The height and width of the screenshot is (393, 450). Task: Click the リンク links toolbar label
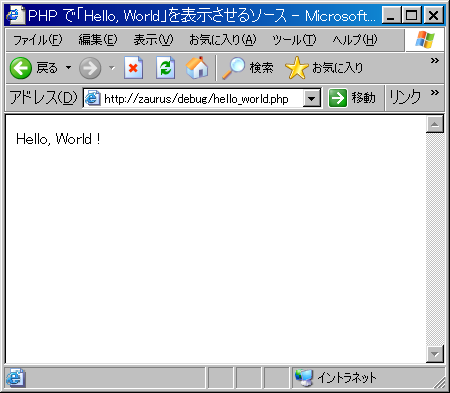click(x=405, y=98)
